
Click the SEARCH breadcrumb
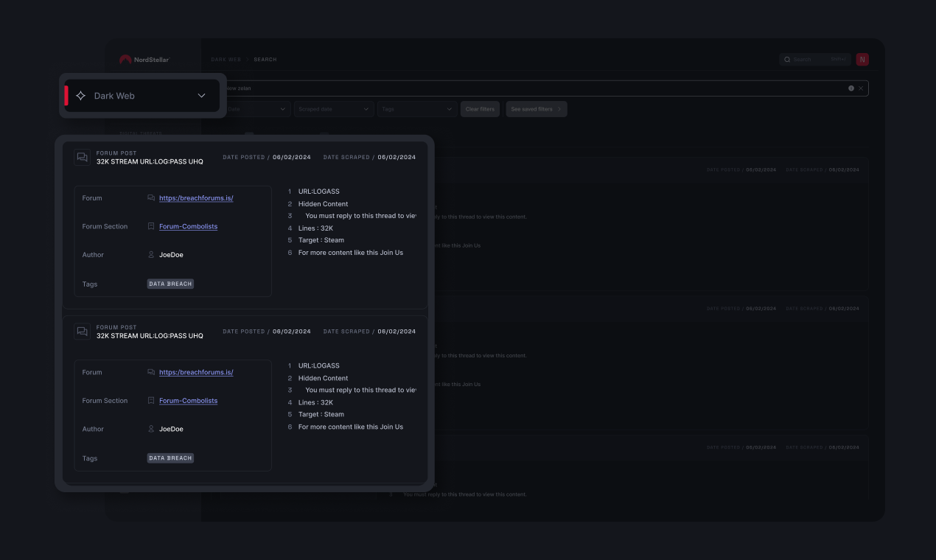tap(265, 60)
